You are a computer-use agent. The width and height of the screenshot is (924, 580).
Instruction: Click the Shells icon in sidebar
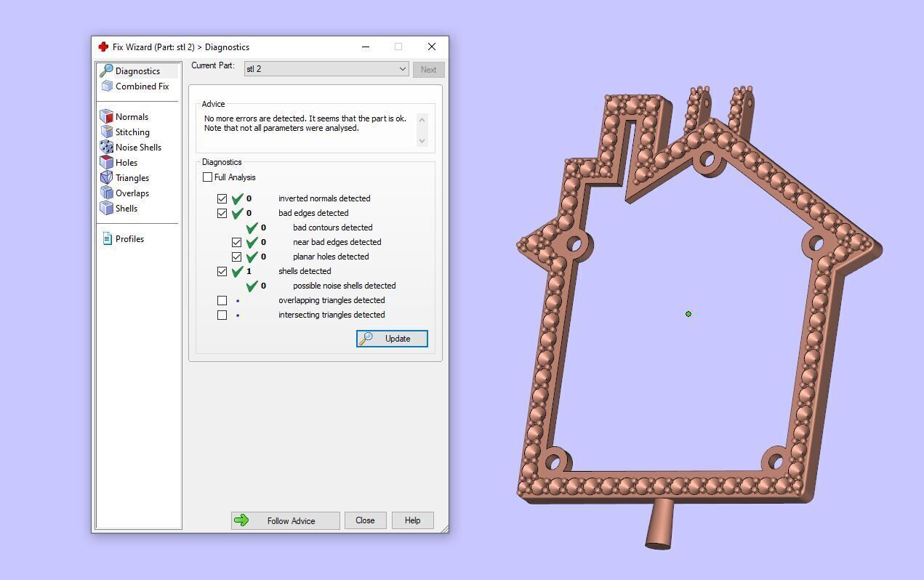[x=106, y=208]
